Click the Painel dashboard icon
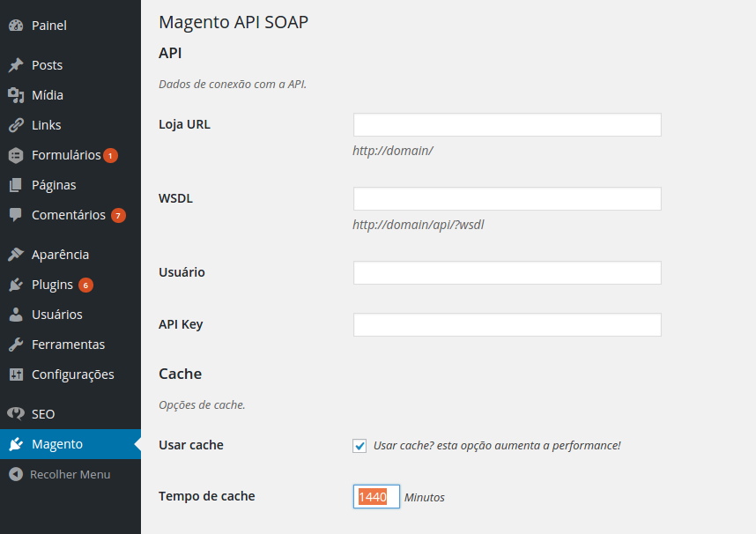756x534 pixels. (16, 26)
